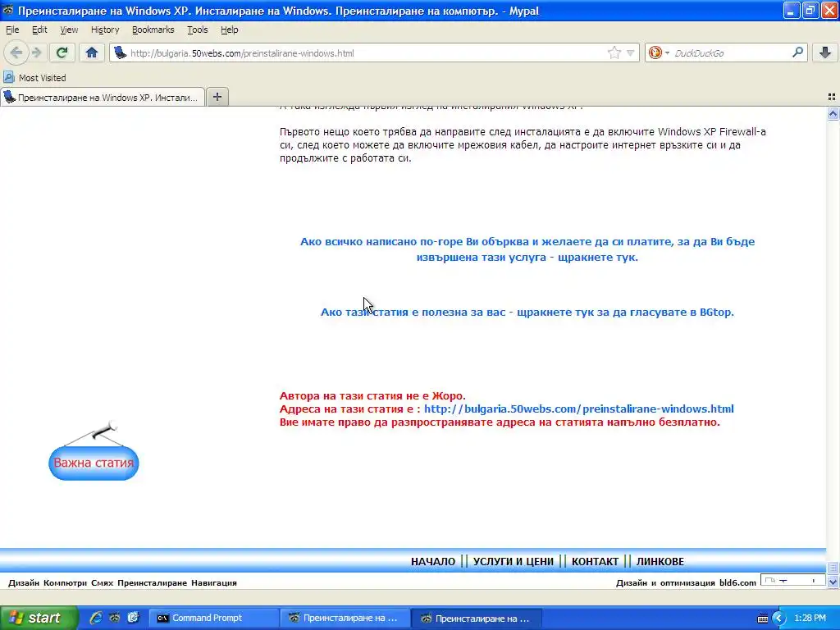Image resolution: width=840 pixels, height=630 pixels.
Task: Open the bld6.com link in the footer
Action: [x=737, y=583]
